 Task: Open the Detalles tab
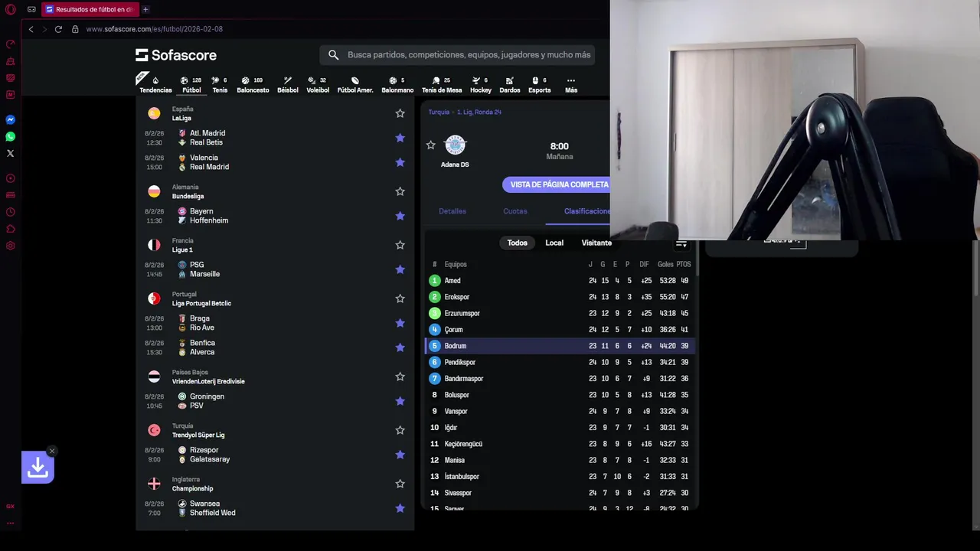[452, 211]
